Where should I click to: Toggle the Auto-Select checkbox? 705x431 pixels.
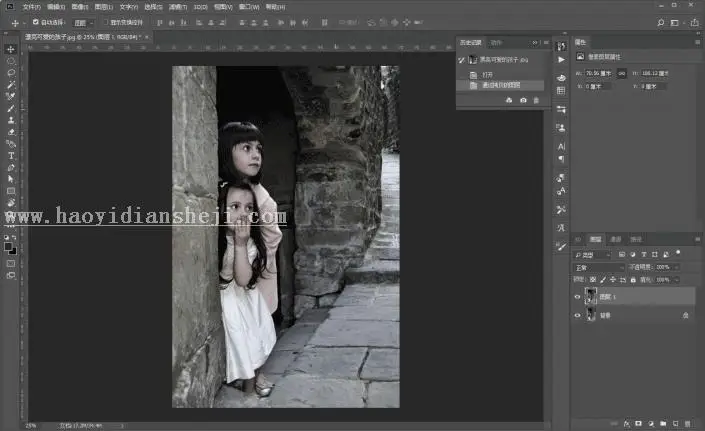pyautogui.click(x=36, y=22)
